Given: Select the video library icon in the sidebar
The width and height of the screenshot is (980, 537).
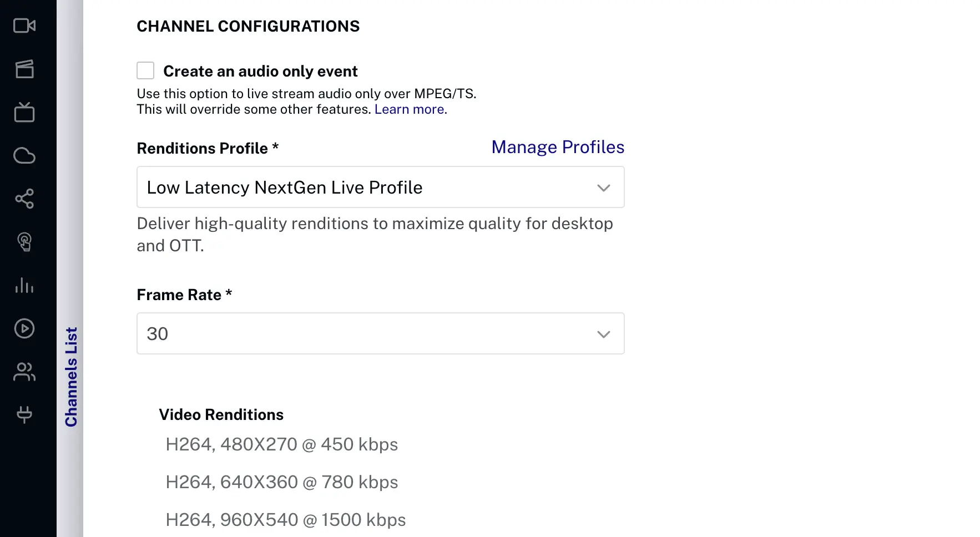Looking at the screenshot, I should [24, 69].
